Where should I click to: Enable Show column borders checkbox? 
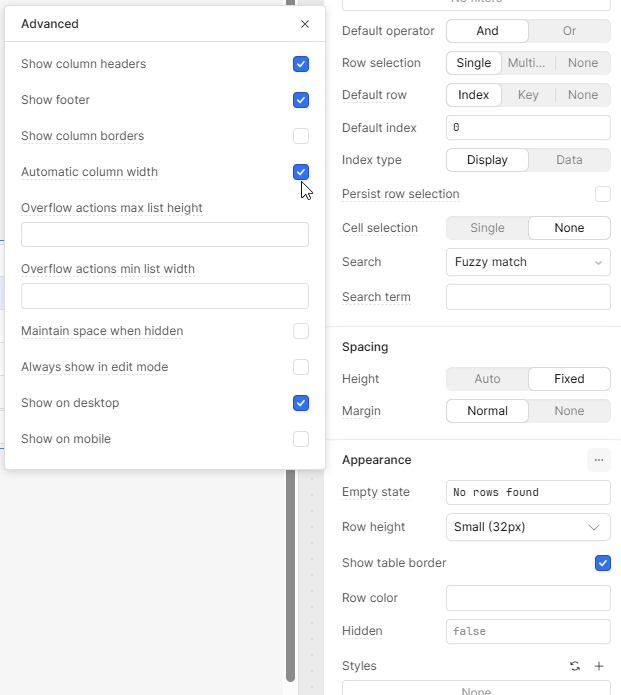click(301, 136)
